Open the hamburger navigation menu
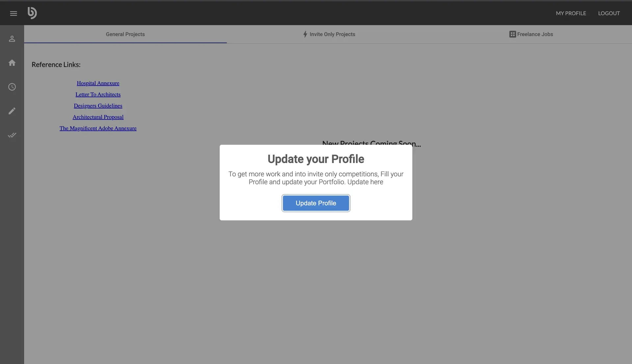Screen dimensions: 632x364 pos(13,13)
